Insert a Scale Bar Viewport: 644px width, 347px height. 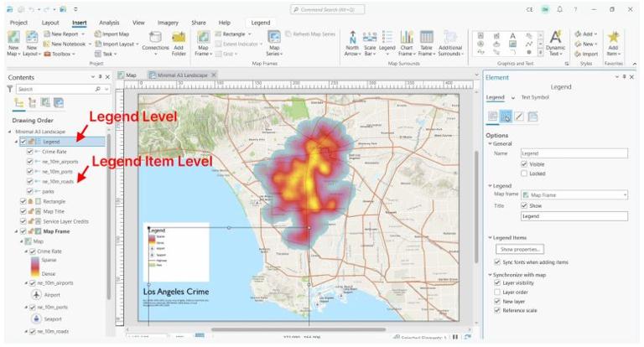[x=370, y=38]
